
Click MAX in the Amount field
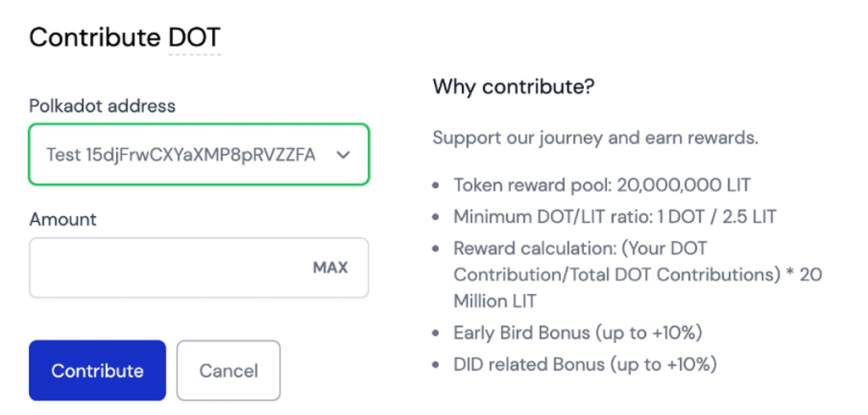click(x=331, y=268)
